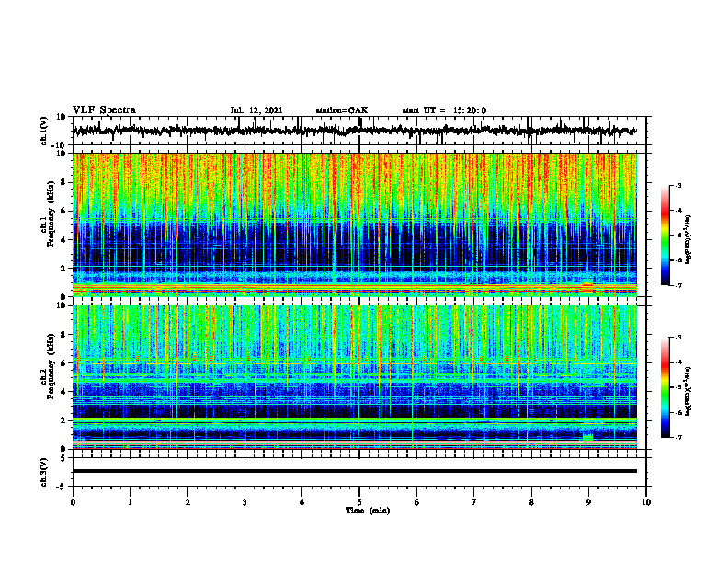728x563 pixels.
Task: Click the time axis tick label 4
Action: 302,502
